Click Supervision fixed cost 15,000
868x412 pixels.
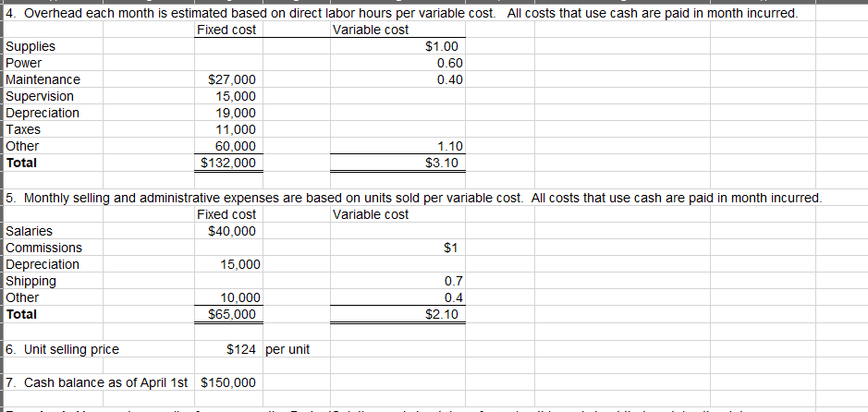pos(236,97)
